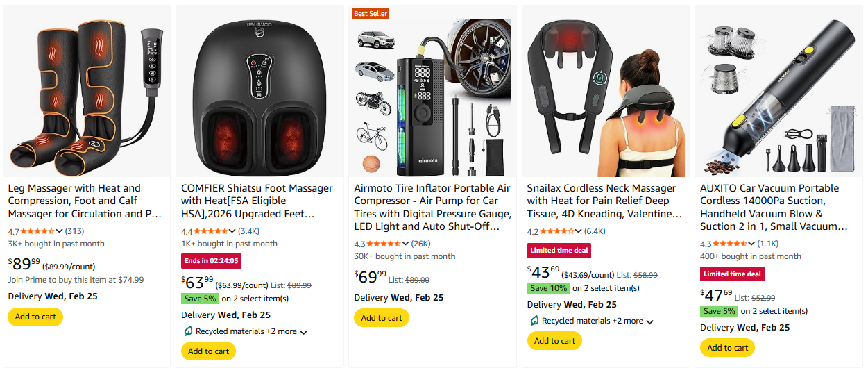Open the 26K reviews link for Airmoto
Viewport: 868px width, 368px height.
pos(420,244)
